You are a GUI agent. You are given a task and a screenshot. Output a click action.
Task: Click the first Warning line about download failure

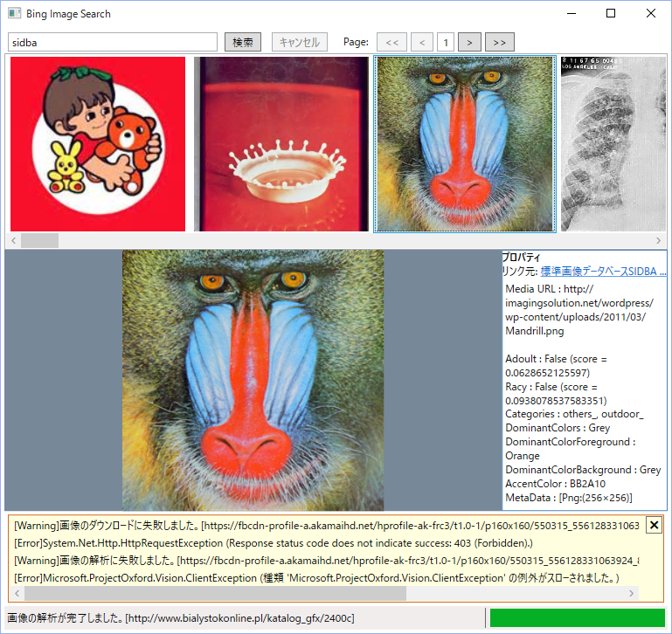click(327, 526)
